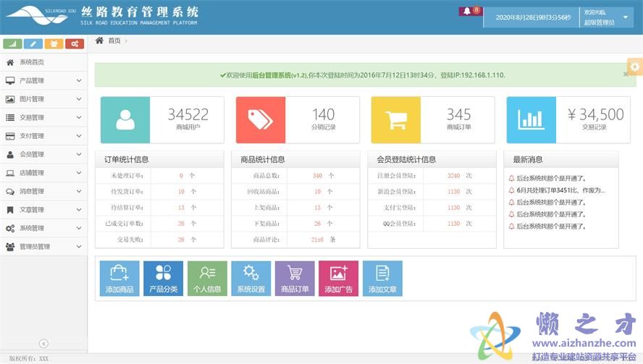This screenshot has width=643, height=364.
Task: Click 首页 breadcrumb link
Action: click(114, 41)
